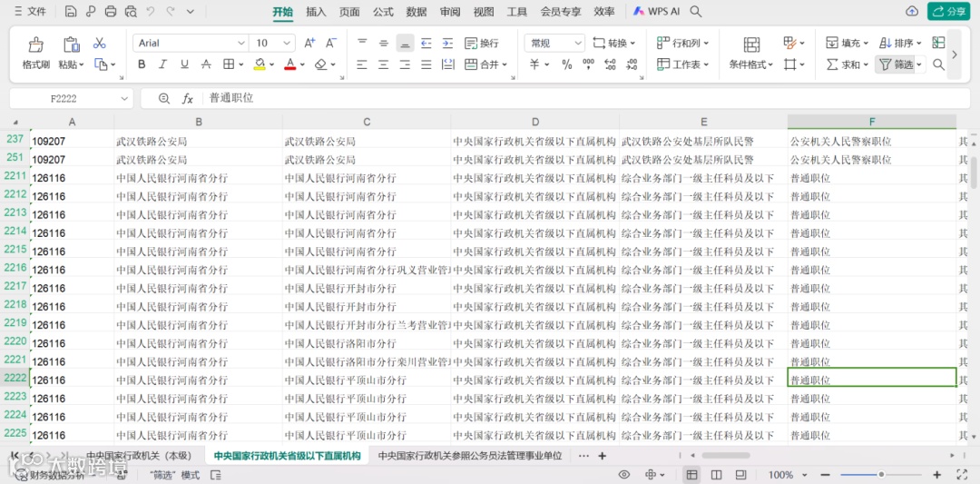980x484 pixels.
Task: Toggle top vertical alignment
Action: click(362, 44)
